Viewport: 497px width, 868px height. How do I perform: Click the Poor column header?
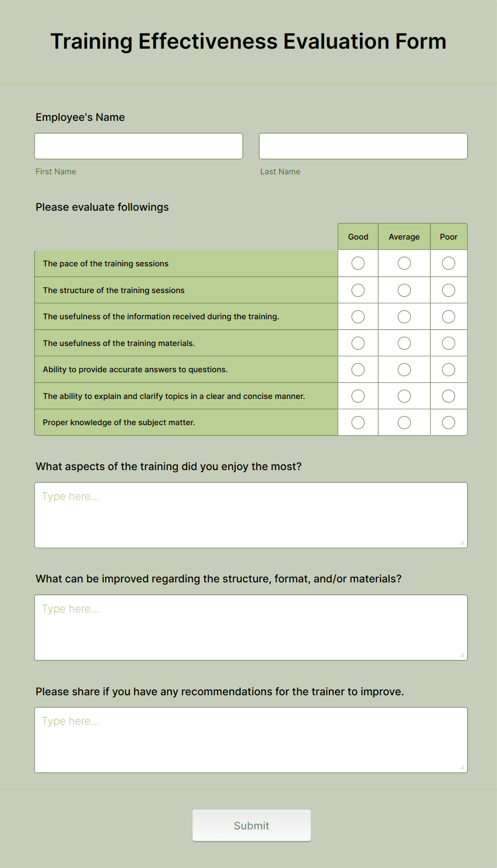448,236
